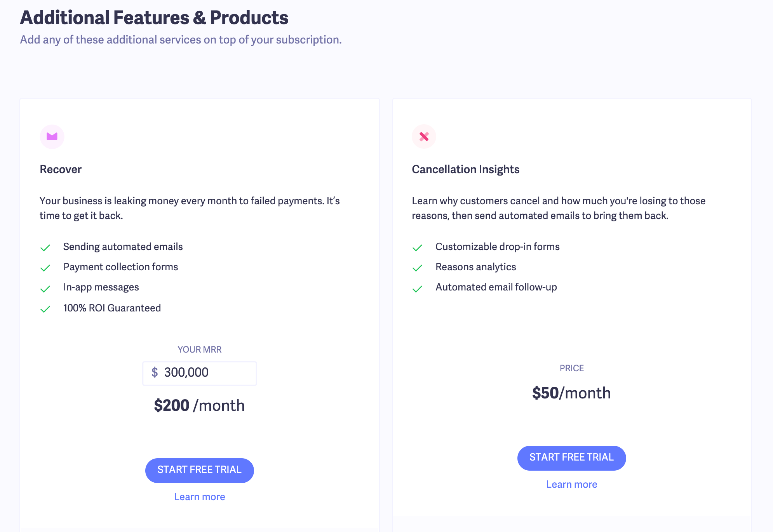
Task: Click the checkmark beside 100% ROI Guaranteed
Action: (x=45, y=309)
